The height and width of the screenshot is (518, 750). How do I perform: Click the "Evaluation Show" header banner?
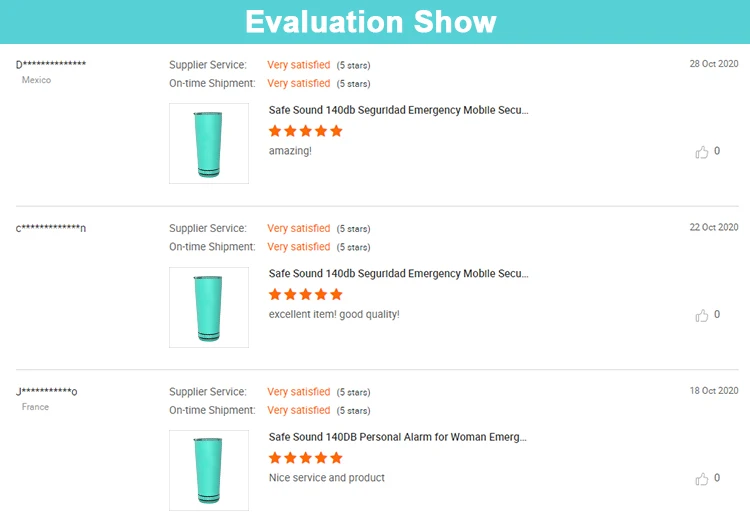click(371, 21)
